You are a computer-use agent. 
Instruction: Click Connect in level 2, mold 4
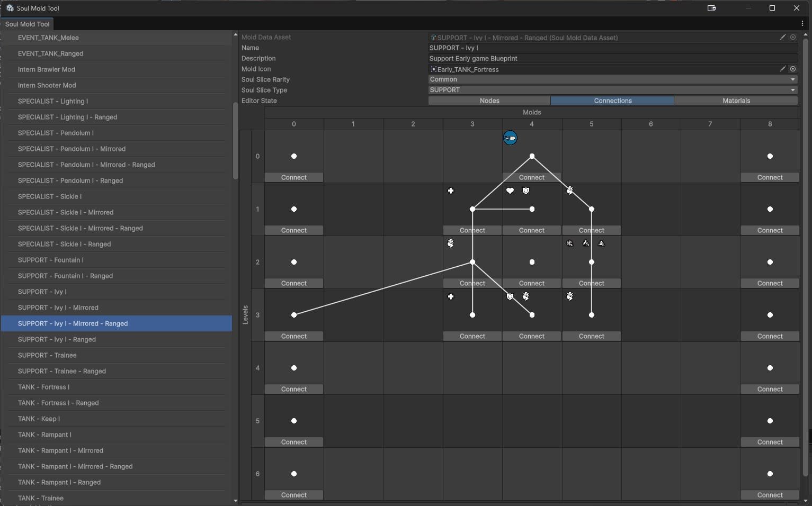[532, 283]
